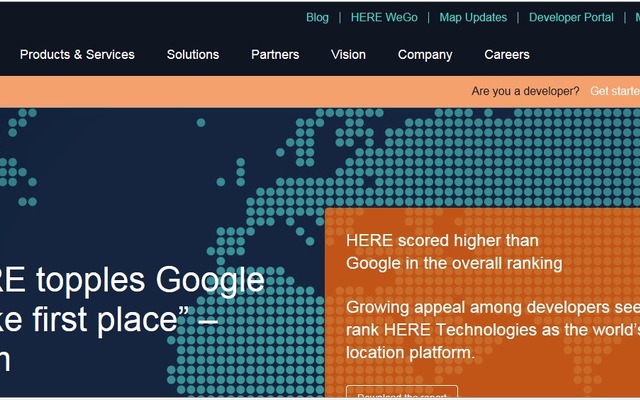Click the 'Growing appeal among developers' paragraph line
This screenshot has height=400, width=640.
pos(493,307)
